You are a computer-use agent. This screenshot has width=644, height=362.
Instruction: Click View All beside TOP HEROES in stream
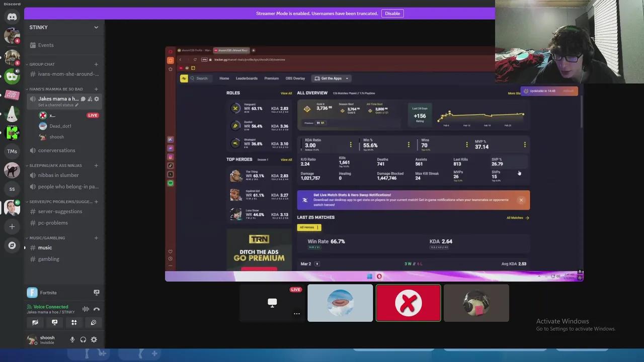pyautogui.click(x=286, y=159)
